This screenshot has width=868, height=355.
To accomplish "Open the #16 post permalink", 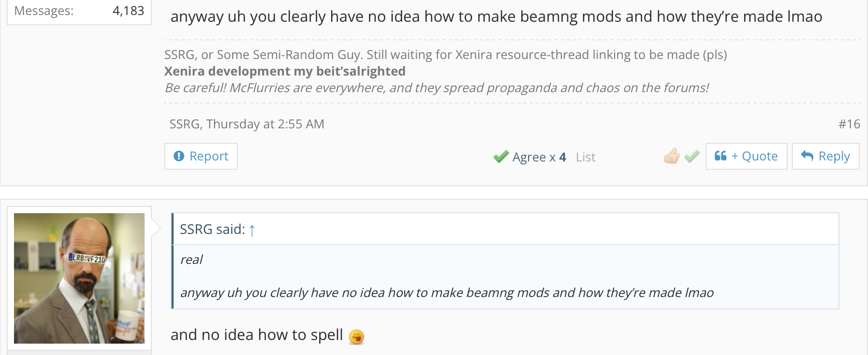I will [849, 124].
